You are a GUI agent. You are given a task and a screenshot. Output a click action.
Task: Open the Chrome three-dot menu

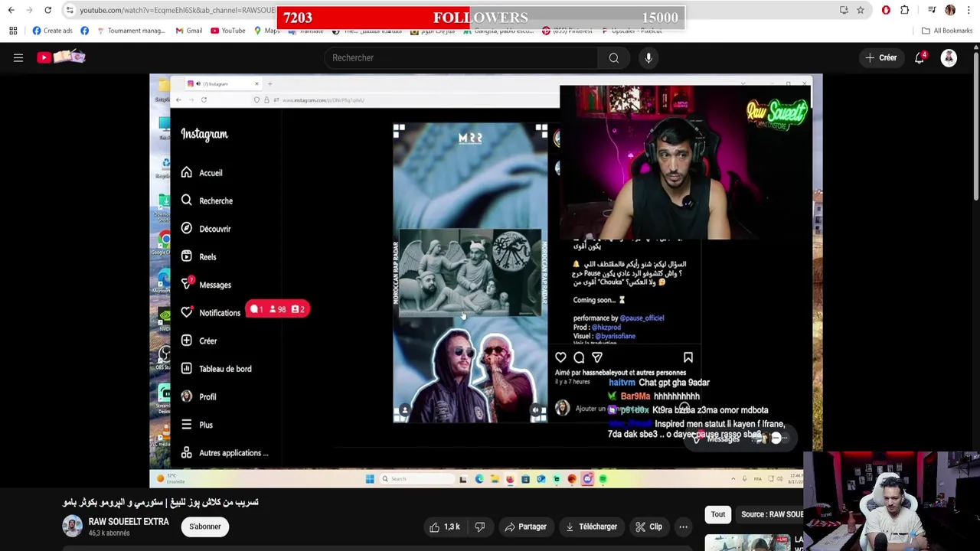(x=969, y=10)
